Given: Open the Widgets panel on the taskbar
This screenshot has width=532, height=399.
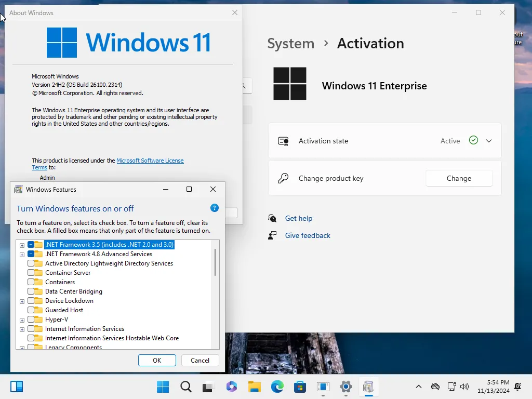Looking at the screenshot, I should pos(16,387).
